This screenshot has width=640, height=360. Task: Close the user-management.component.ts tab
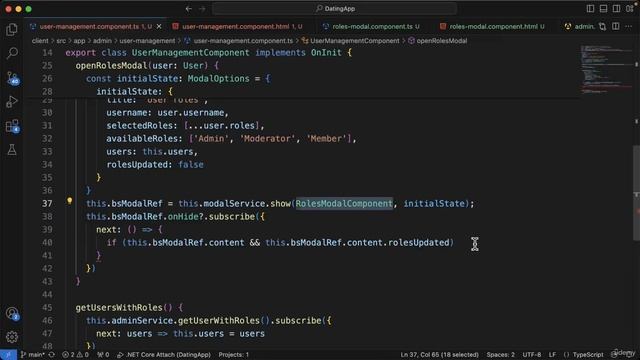(159, 27)
